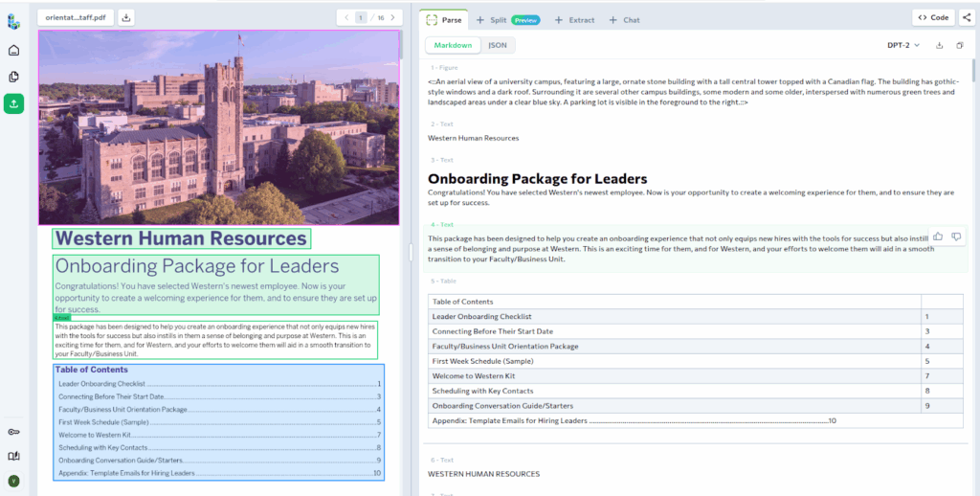Go to previous PDF page

tap(345, 17)
